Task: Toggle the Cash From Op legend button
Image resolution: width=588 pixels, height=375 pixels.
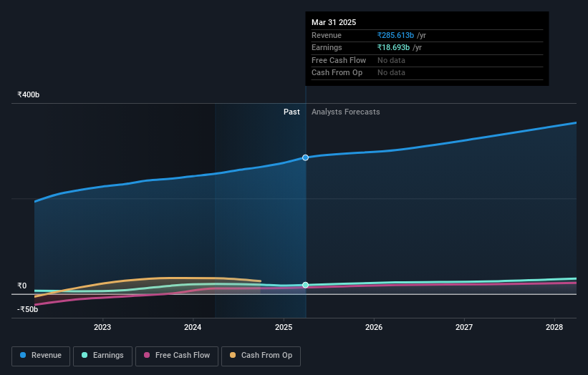Action: pyautogui.click(x=261, y=356)
